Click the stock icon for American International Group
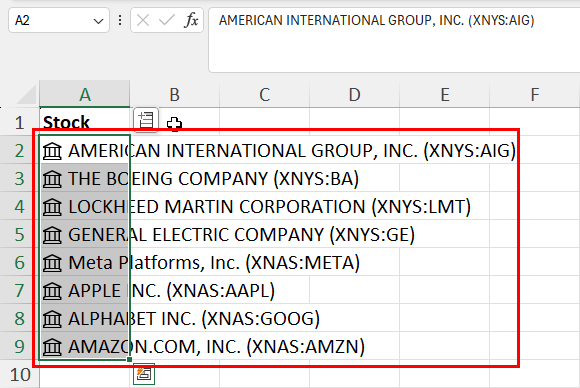This screenshot has height=388, width=580. pos(52,151)
